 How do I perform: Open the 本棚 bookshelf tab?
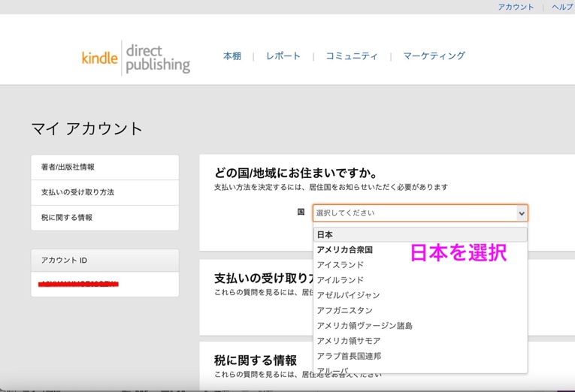[232, 56]
